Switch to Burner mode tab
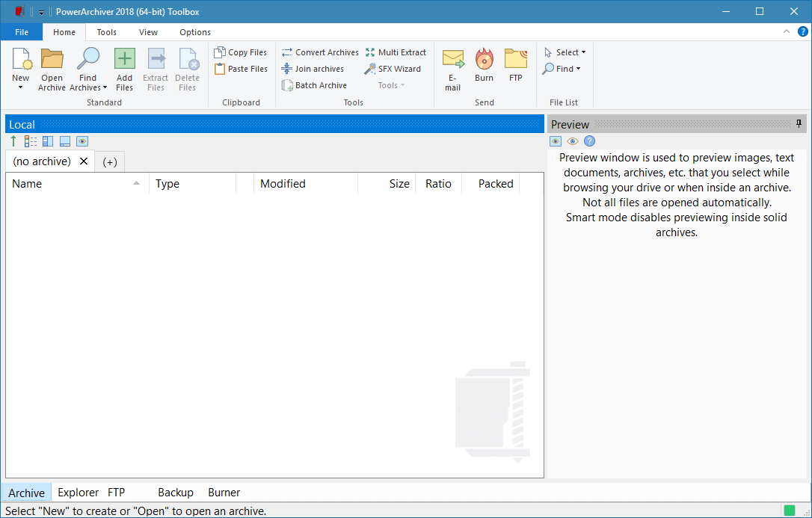 pos(224,493)
